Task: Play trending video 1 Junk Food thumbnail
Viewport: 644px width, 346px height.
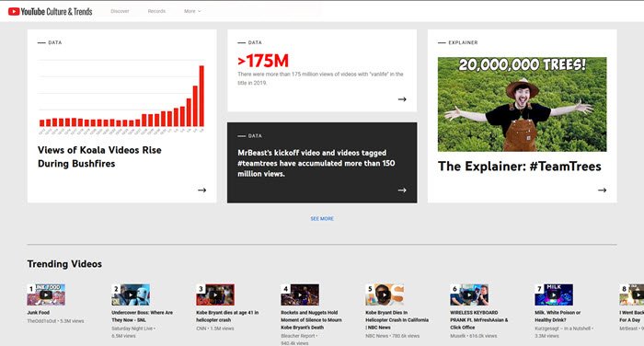Action: [x=46, y=294]
